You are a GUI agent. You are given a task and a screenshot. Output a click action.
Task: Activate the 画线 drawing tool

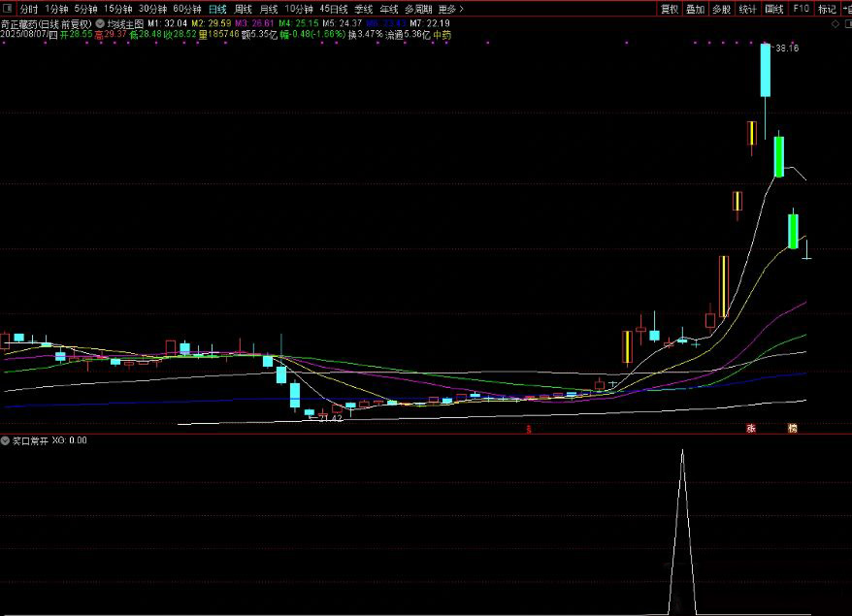773,9
